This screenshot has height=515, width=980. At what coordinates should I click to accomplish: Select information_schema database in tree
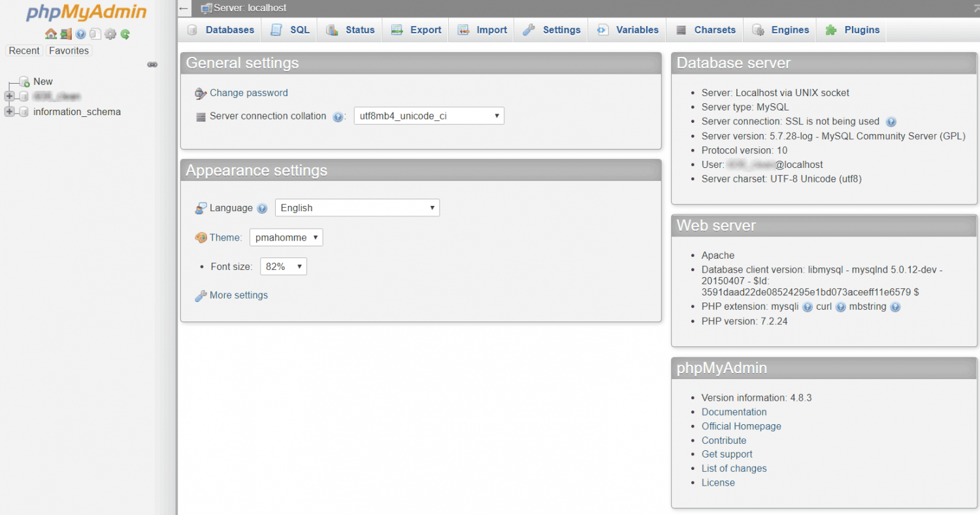[x=77, y=112]
